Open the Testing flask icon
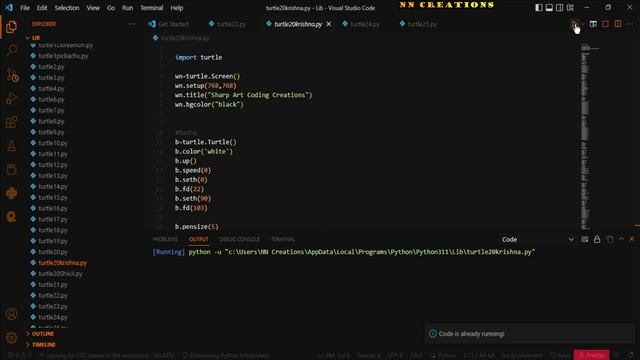Screen dimensions: 640x360 [x=11, y=145]
